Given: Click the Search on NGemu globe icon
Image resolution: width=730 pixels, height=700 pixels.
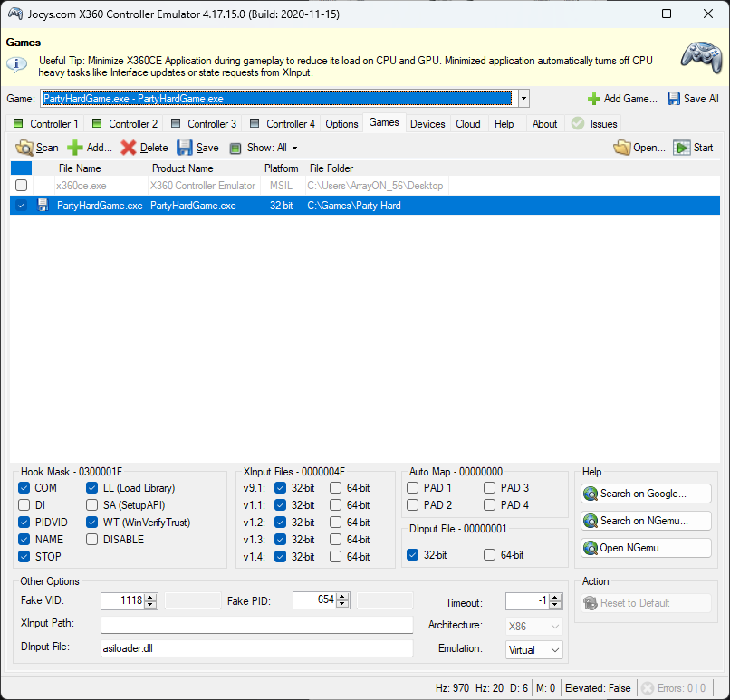Looking at the screenshot, I should click(x=591, y=521).
